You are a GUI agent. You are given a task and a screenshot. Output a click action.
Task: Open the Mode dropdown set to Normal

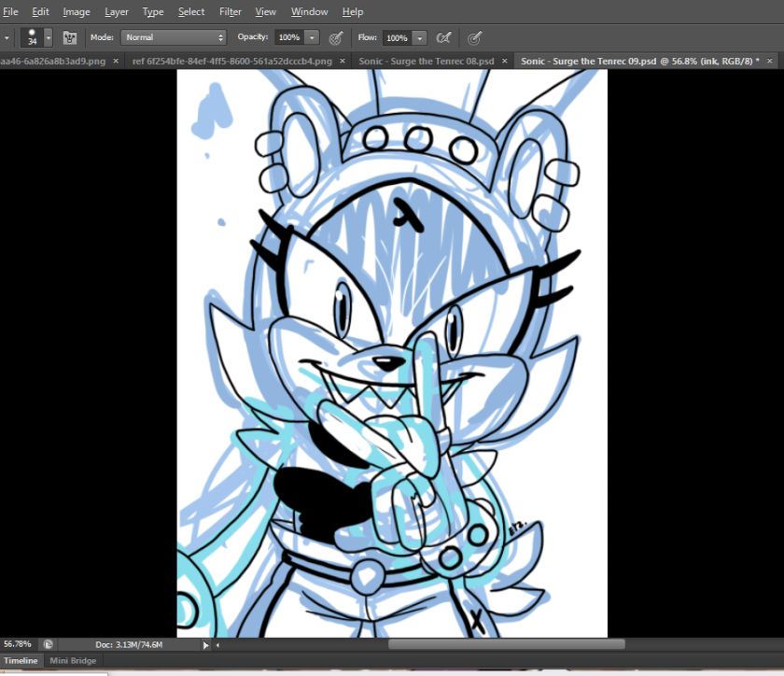[x=174, y=37]
